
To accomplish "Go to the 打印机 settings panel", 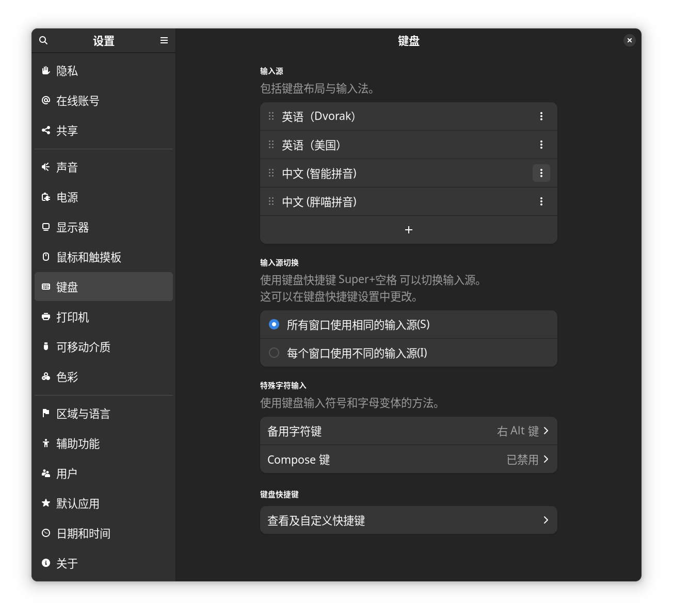I will 104,317.
